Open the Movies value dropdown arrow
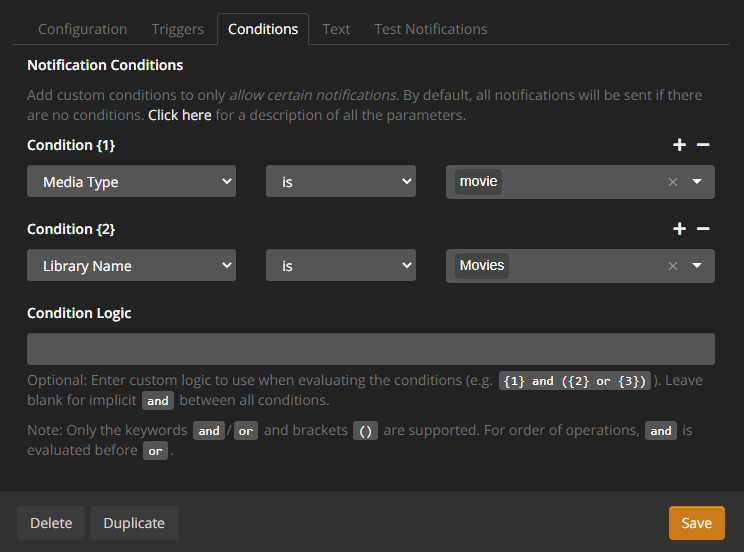Viewport: 744px width, 552px height. (x=697, y=265)
